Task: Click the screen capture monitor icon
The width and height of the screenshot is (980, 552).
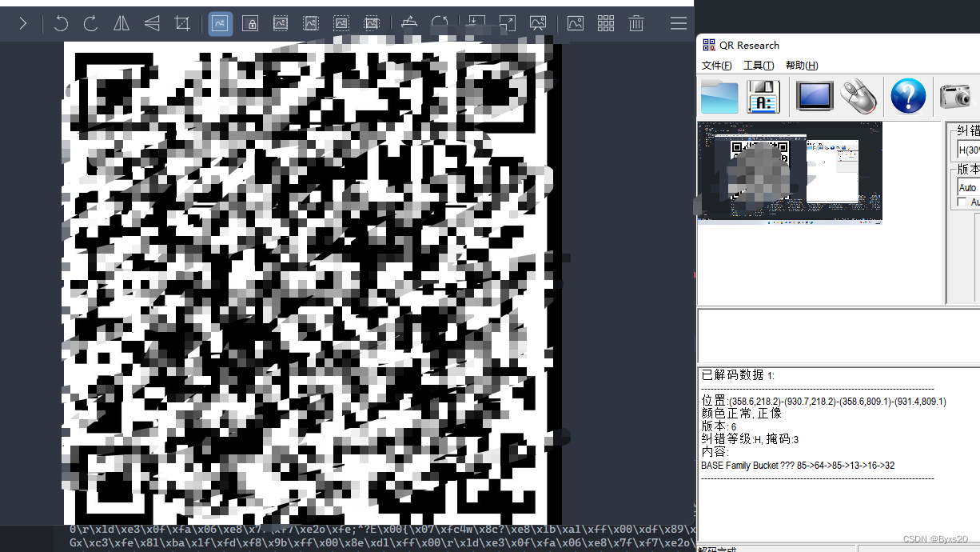Action: tap(815, 97)
